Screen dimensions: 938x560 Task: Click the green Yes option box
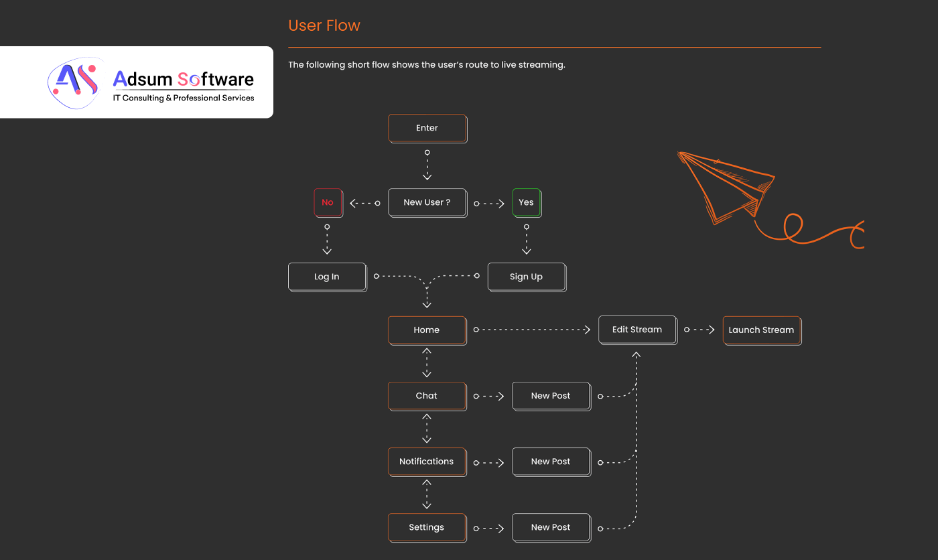click(x=527, y=202)
